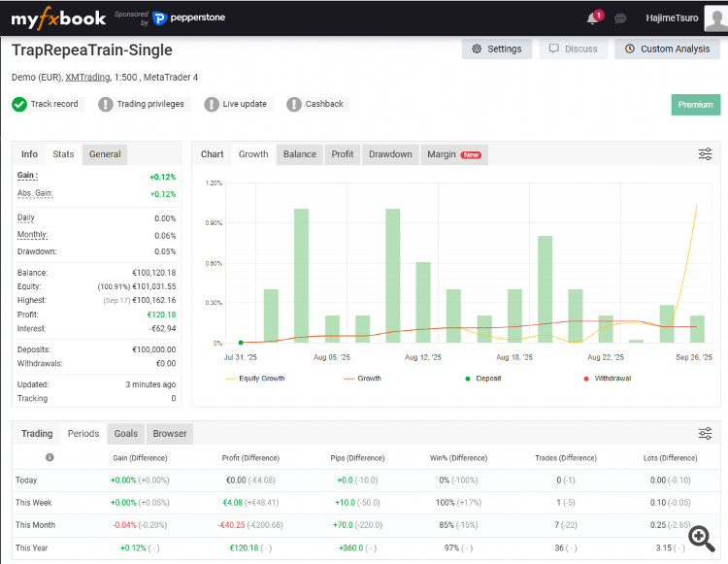Click the Balance value €100,120.18
Viewport: 728px width, 564px height.
[x=154, y=273]
